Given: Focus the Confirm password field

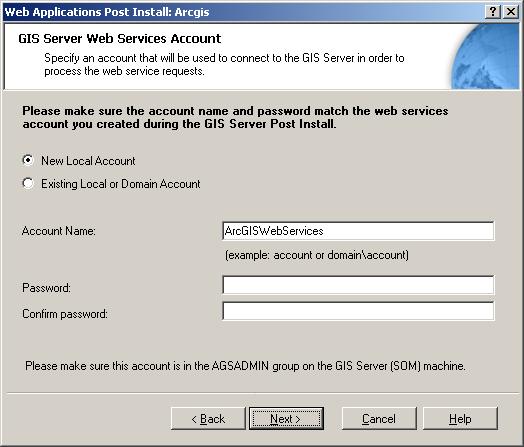Looking at the screenshot, I should click(358, 311).
